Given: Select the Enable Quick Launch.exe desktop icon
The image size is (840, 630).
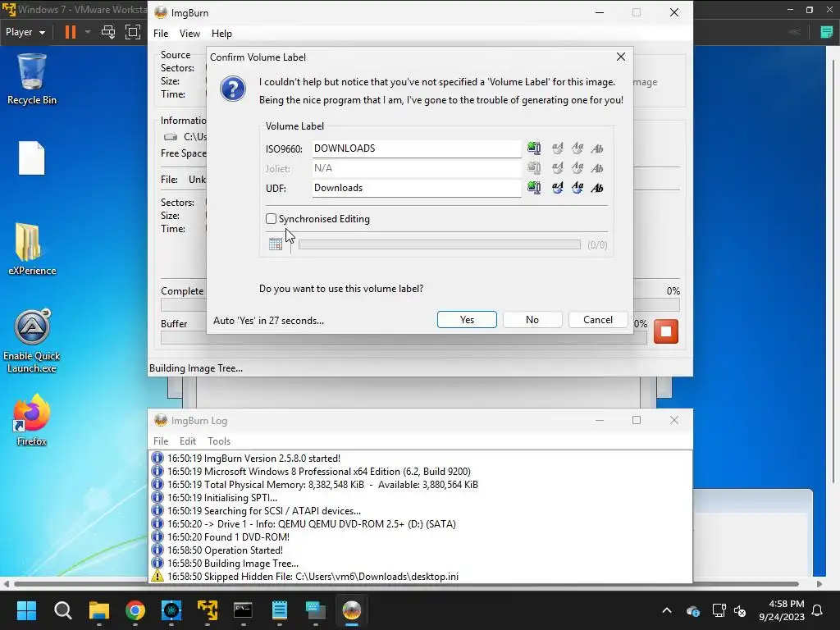Looking at the screenshot, I should tap(32, 340).
